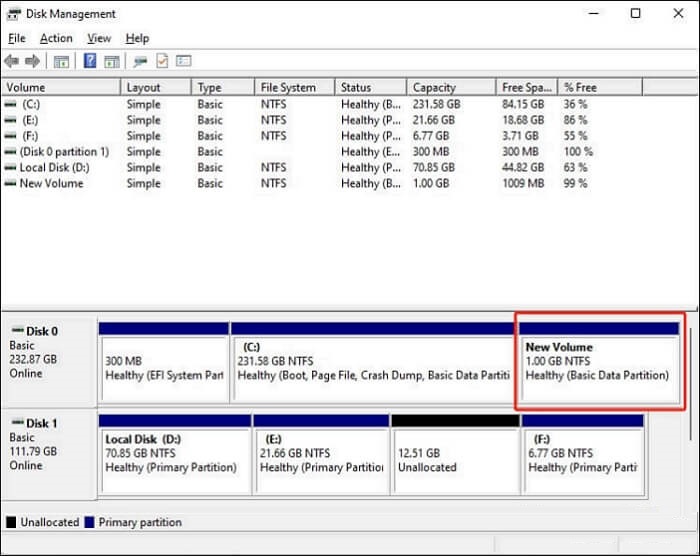Minimize the Disk Management window
Screen dimensions: 700x556
click(x=593, y=13)
